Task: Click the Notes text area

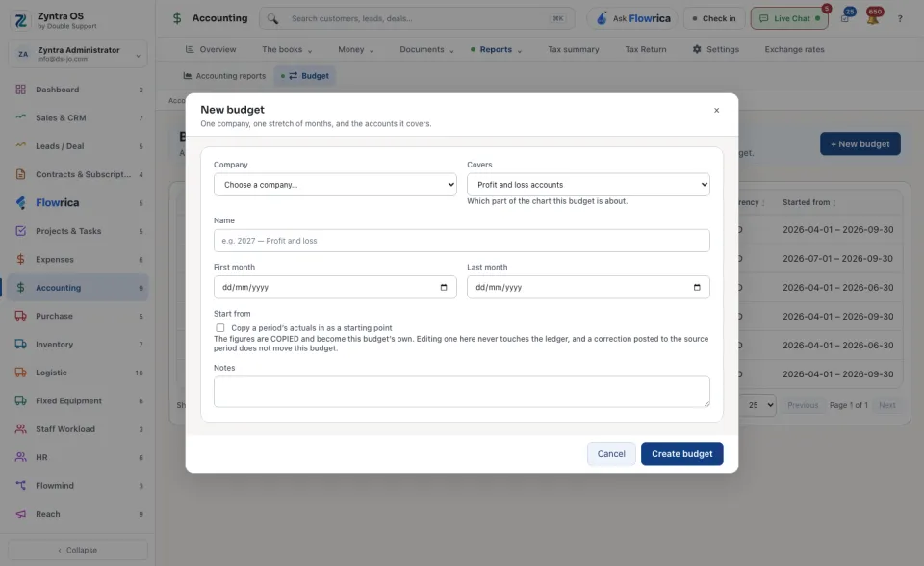Action: click(461, 392)
